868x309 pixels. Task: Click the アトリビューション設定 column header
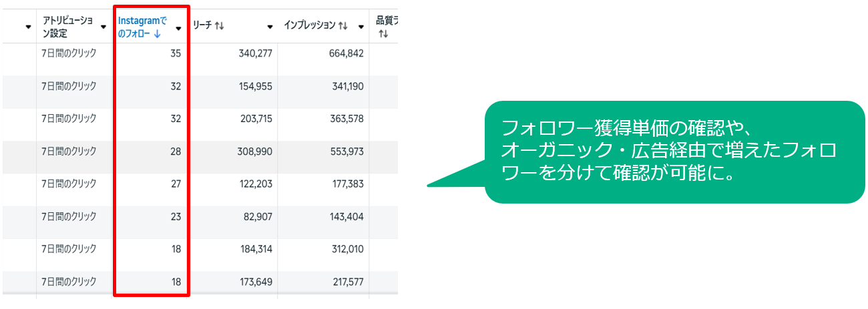[67, 27]
